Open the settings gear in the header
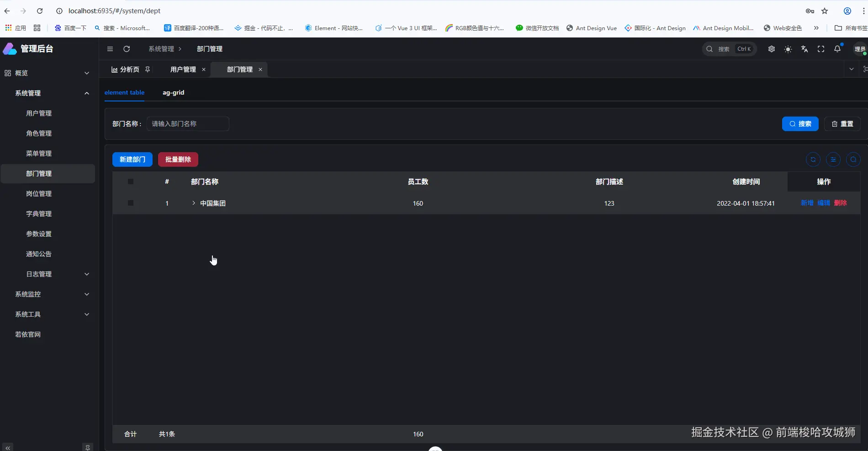The height and width of the screenshot is (451, 868). pos(772,49)
